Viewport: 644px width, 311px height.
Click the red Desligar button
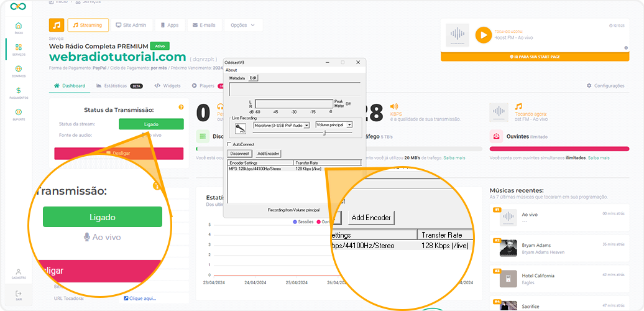[119, 153]
